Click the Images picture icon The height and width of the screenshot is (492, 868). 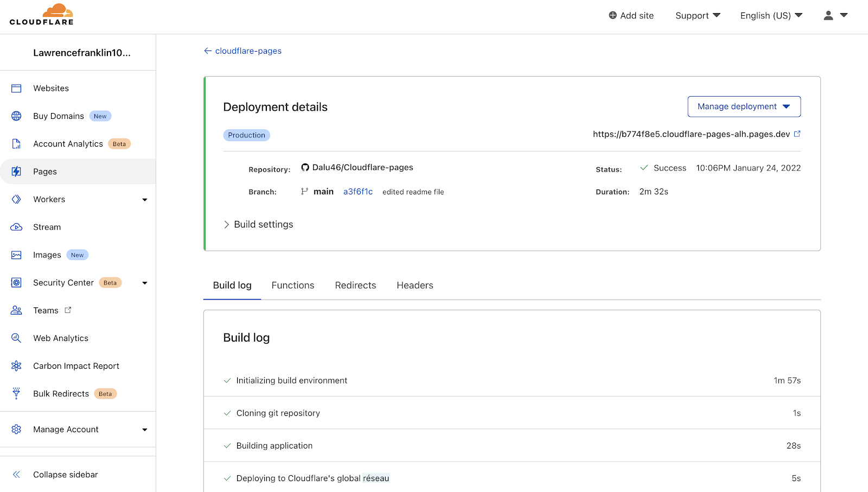pyautogui.click(x=16, y=255)
